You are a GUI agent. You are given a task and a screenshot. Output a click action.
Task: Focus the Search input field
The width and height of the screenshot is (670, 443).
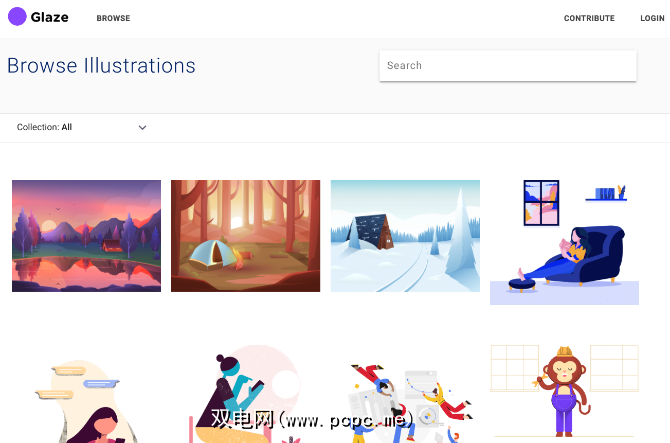tap(508, 66)
